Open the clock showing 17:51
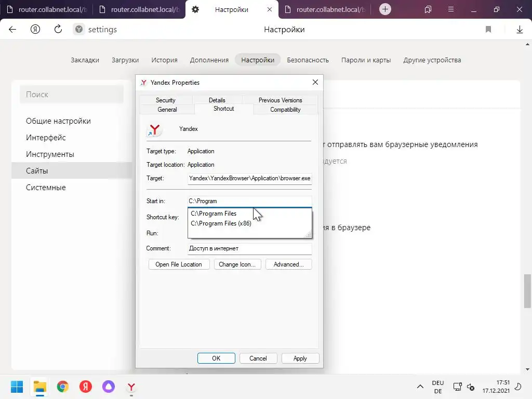This screenshot has height=399, width=532. pos(496,387)
